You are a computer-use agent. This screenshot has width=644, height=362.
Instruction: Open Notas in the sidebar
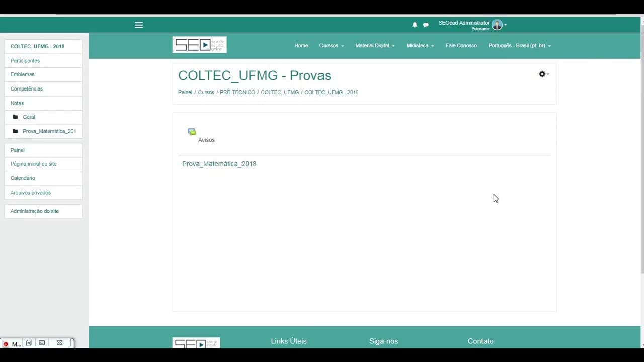click(x=43, y=103)
